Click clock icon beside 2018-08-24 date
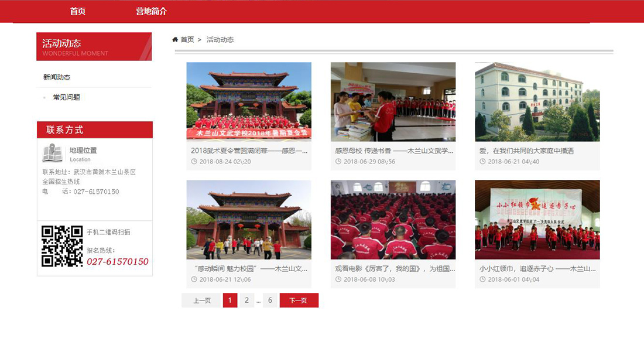644x362 pixels. tap(194, 162)
